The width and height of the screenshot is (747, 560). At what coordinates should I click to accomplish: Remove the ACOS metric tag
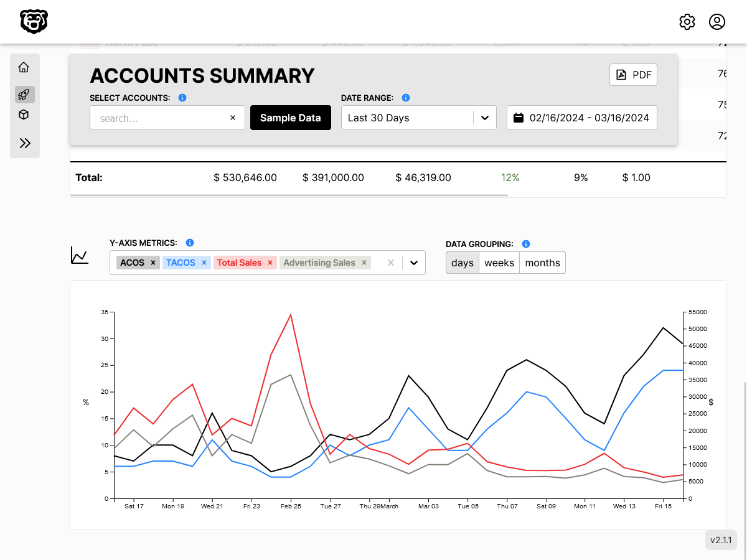[x=153, y=263]
